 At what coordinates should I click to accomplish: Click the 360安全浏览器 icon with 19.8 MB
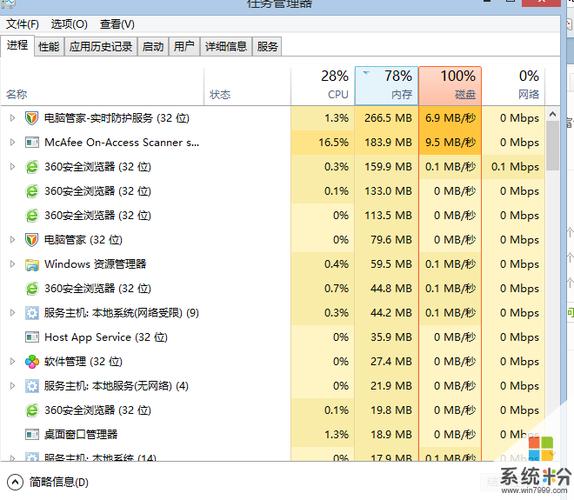point(32,410)
